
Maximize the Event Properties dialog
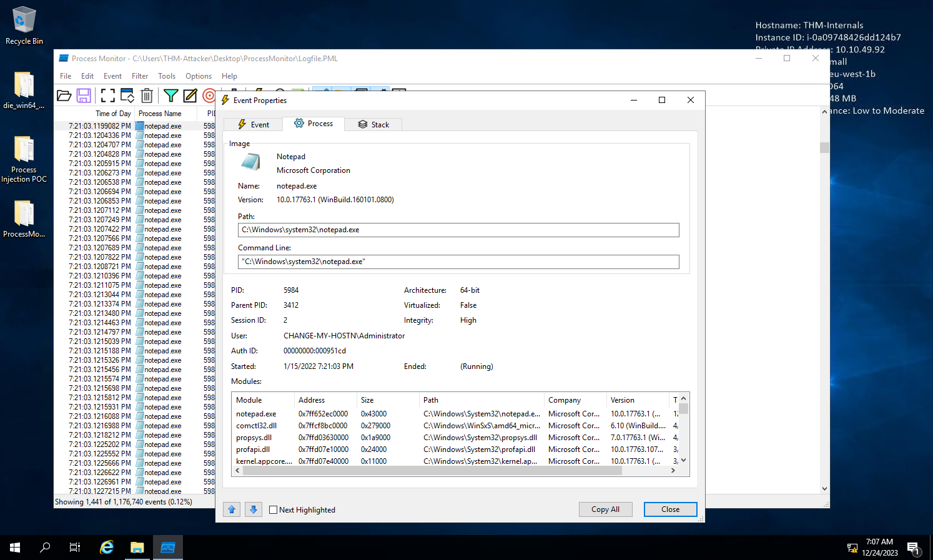tap(662, 100)
